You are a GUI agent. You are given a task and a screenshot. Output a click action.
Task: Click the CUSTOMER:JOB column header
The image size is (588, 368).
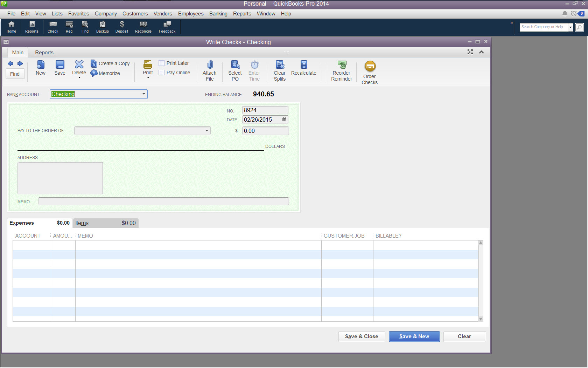coord(344,236)
